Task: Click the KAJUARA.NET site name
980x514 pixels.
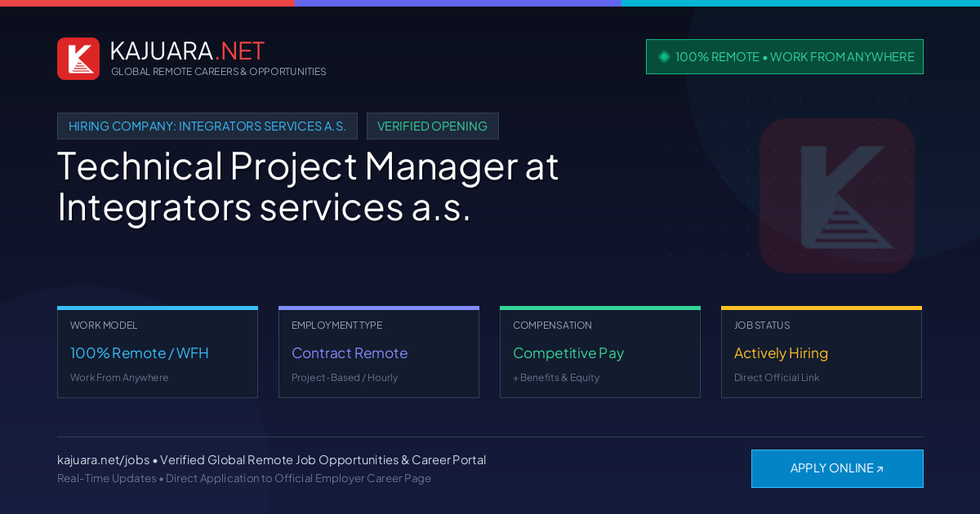Action: (x=187, y=51)
